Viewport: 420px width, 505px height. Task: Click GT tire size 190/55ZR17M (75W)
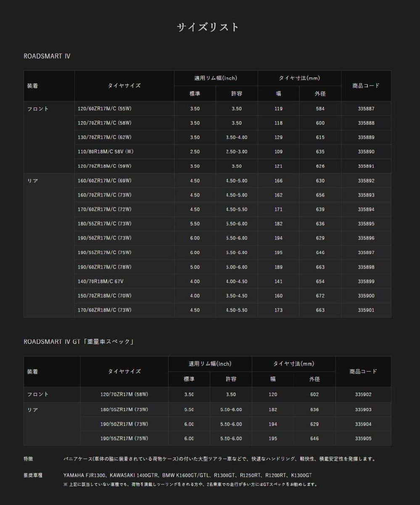point(124,438)
